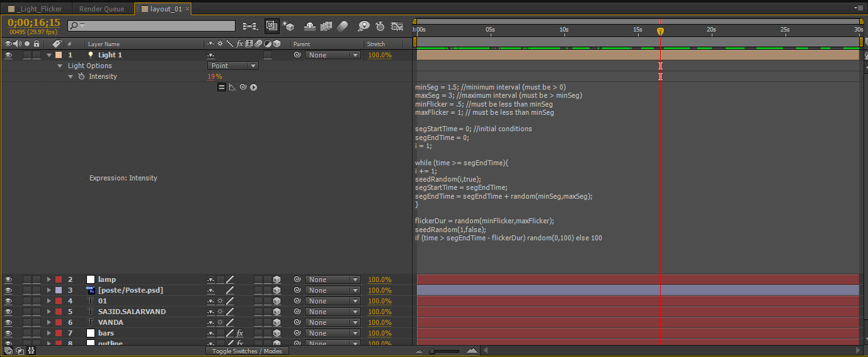Hide shy layers with the Shy switch icon
The height and width of the screenshot is (357, 868).
[309, 26]
